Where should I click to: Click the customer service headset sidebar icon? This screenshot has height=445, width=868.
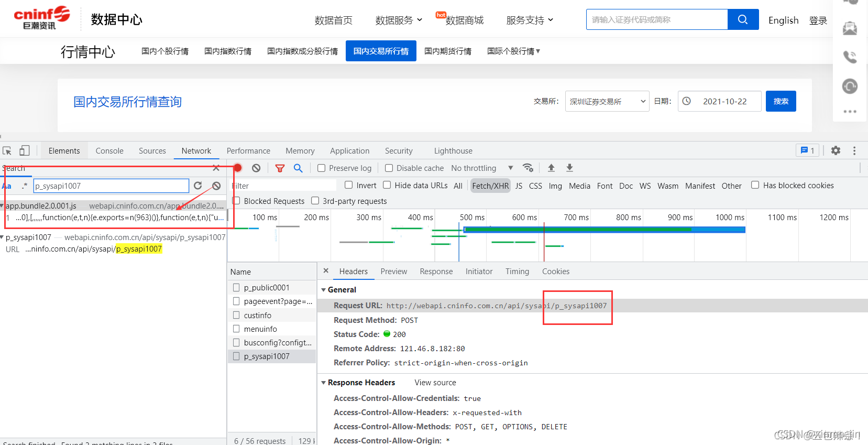[x=850, y=86]
